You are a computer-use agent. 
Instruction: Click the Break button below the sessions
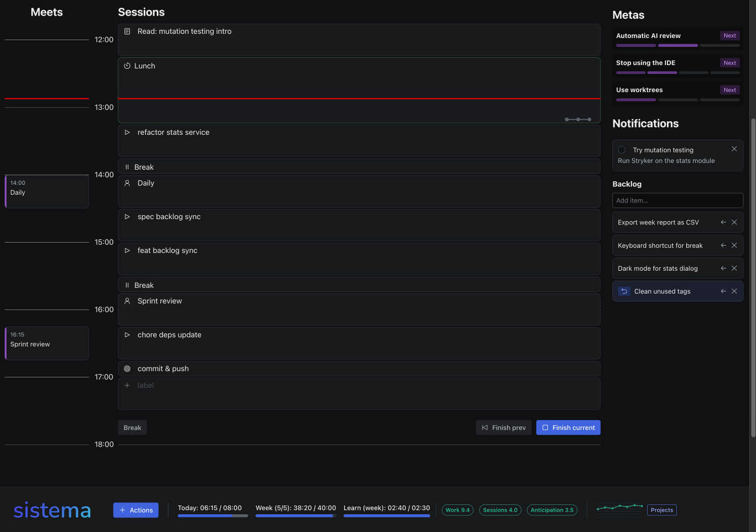coord(132,428)
